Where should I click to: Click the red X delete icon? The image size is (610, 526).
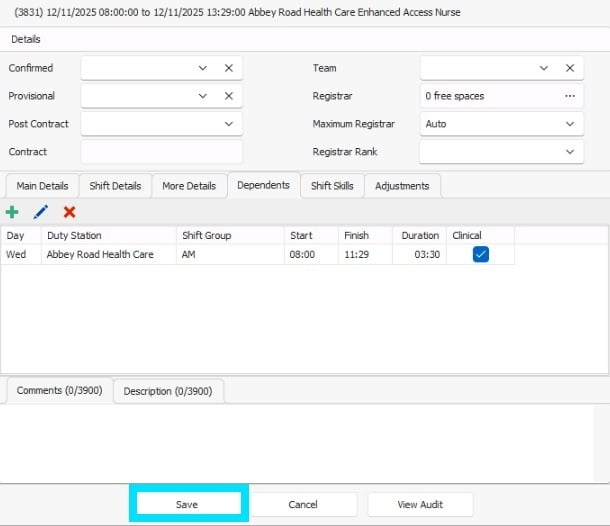69,212
